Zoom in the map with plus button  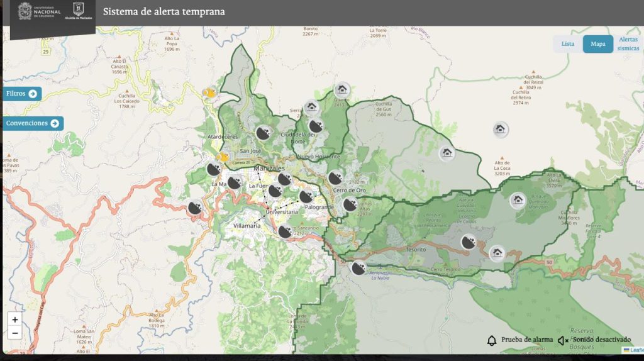pyautogui.click(x=15, y=319)
